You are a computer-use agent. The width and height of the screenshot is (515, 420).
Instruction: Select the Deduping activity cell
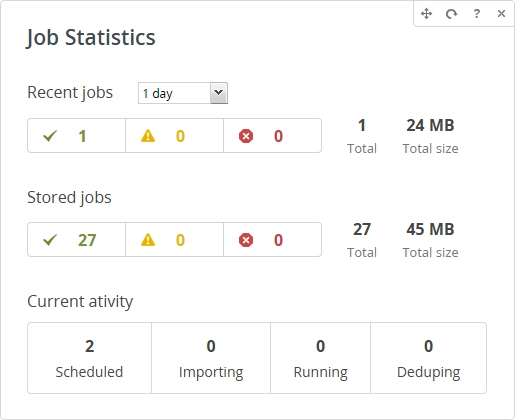[428, 358]
